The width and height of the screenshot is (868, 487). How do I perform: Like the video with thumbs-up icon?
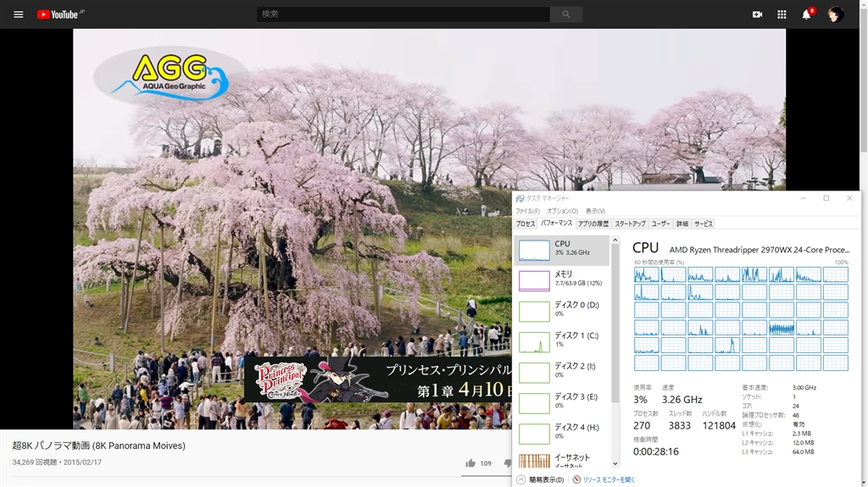[x=470, y=463]
